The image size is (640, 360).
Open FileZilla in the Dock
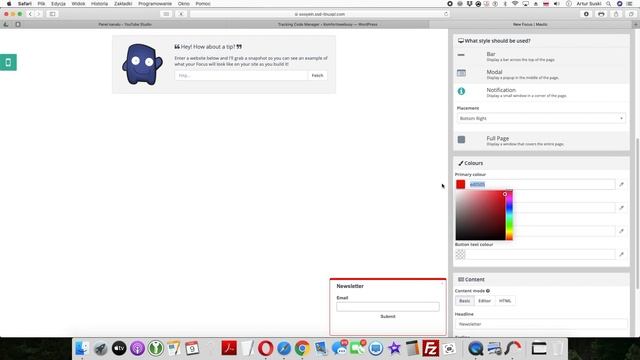(x=431, y=348)
